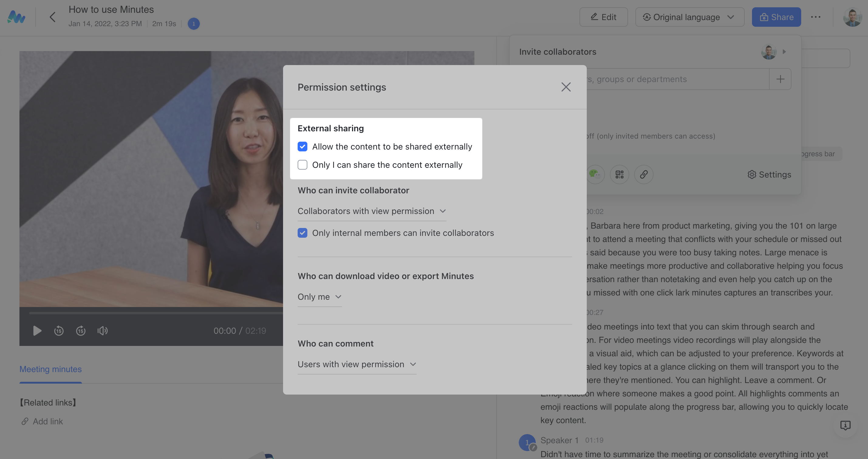Click the video progress bar
The width and height of the screenshot is (868, 459).
pos(156,313)
